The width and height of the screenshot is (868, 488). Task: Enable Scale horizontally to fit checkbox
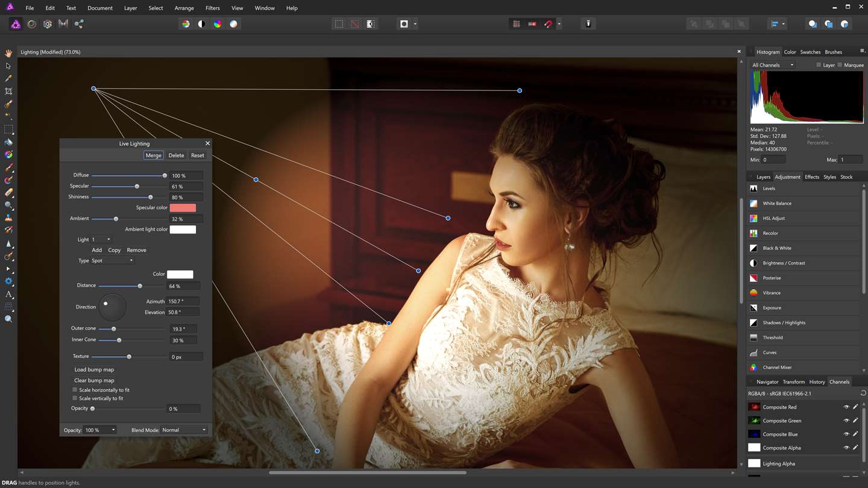tap(75, 390)
